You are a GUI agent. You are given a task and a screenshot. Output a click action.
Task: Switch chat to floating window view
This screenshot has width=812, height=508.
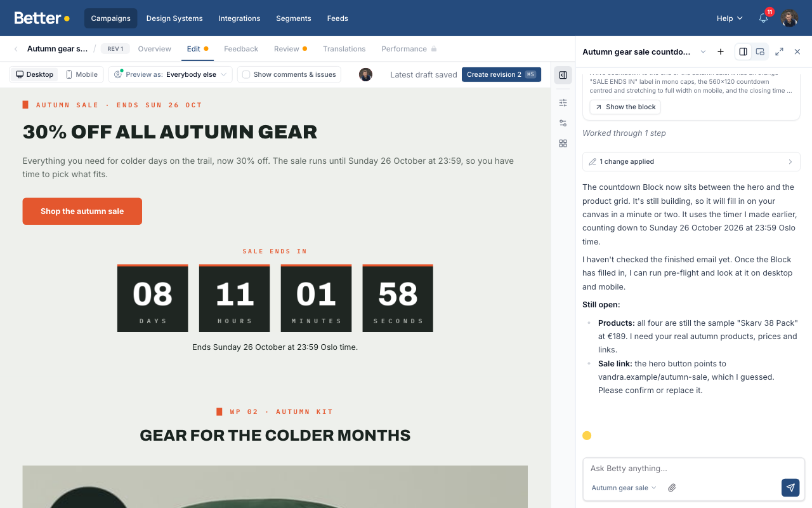tap(760, 51)
